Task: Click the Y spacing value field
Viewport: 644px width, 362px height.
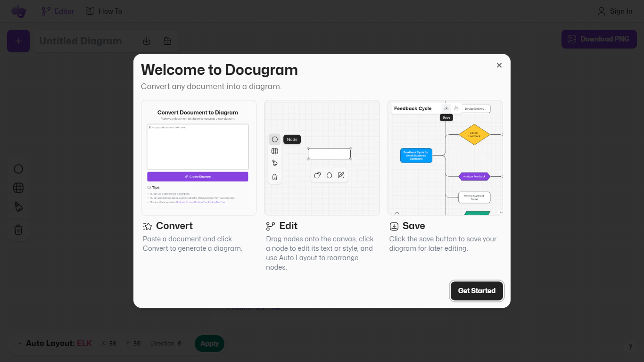Action: click(x=137, y=344)
